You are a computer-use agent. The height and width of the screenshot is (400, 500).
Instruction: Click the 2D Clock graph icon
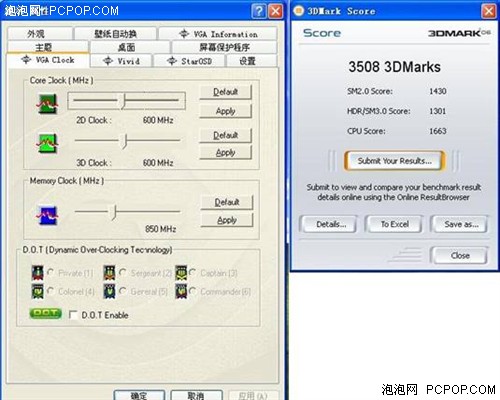(x=47, y=104)
